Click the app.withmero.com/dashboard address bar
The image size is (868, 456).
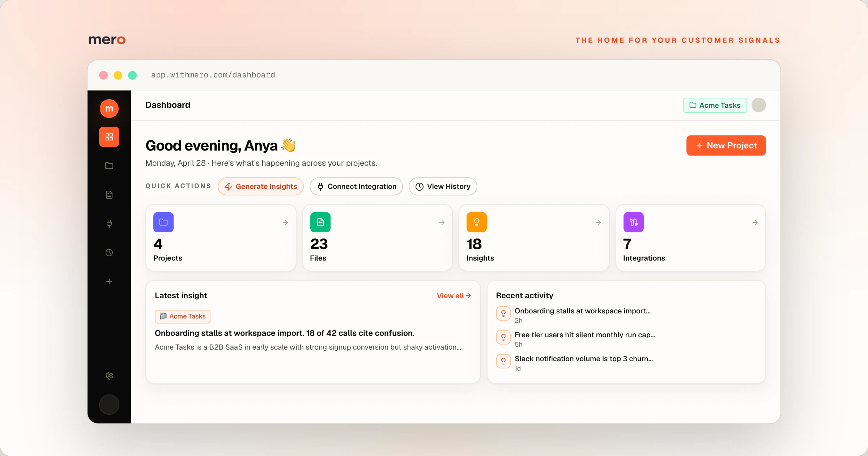click(213, 75)
